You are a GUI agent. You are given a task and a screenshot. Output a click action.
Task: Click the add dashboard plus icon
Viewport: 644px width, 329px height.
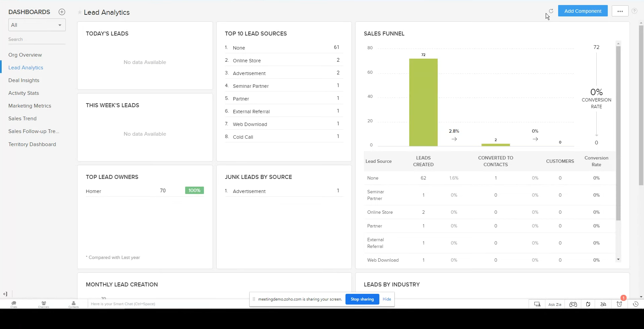pos(62,12)
